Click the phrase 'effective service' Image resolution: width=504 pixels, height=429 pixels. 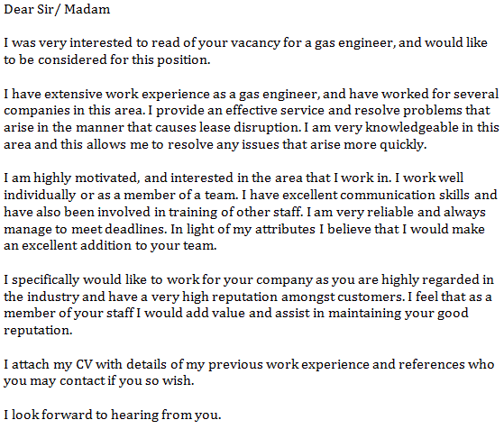point(275,111)
